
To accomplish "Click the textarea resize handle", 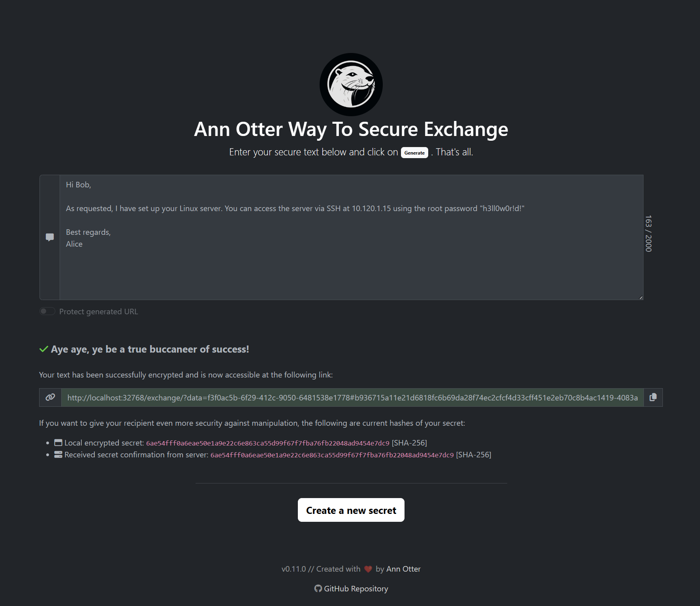I will (x=640, y=297).
